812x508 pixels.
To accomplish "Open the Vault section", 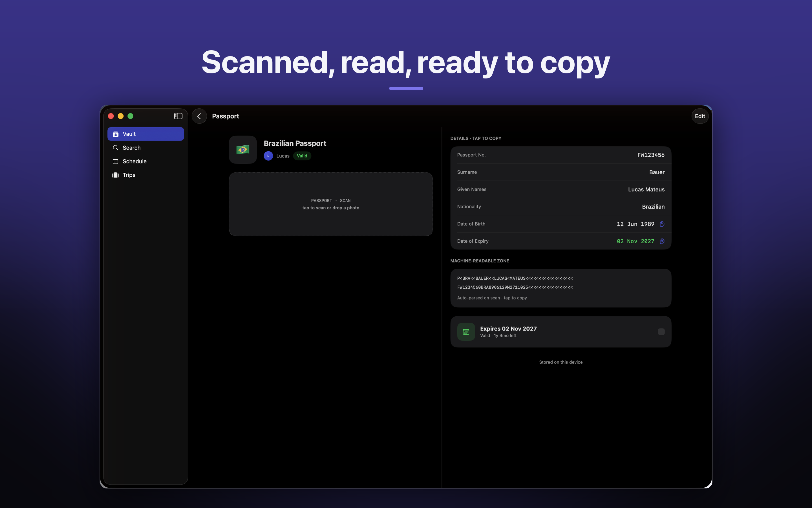I will (145, 134).
